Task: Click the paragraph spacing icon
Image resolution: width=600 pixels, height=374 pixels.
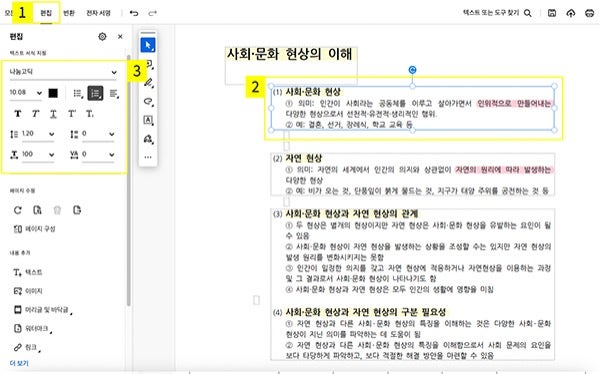Action: click(74, 134)
